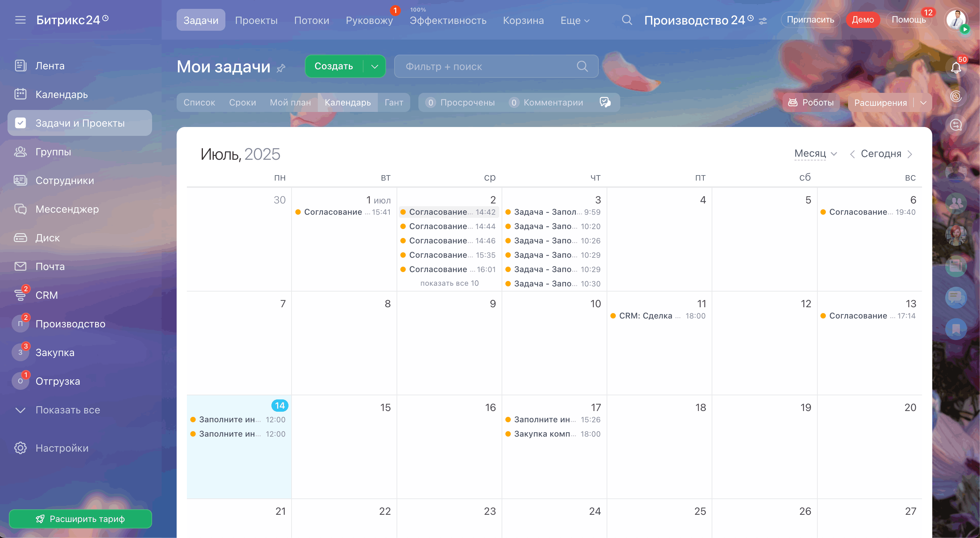Screen dimensions: 980x538
Task: Open the Проекты top menu item
Action: point(256,20)
